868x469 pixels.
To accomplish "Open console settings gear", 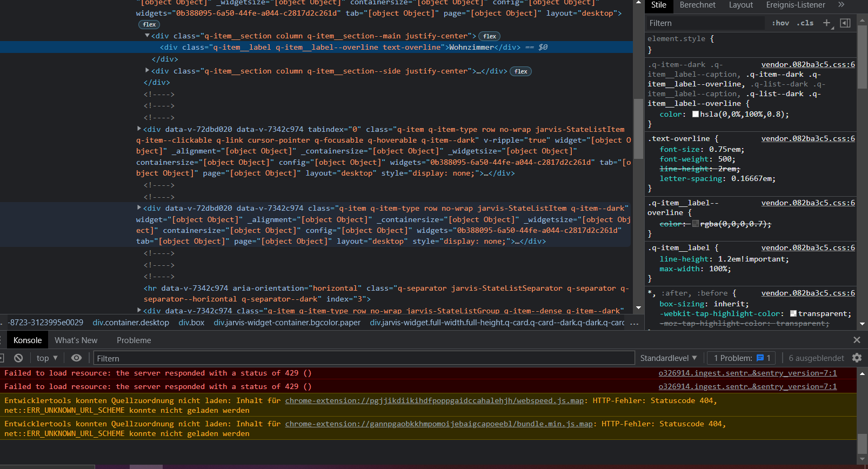I will coord(857,358).
